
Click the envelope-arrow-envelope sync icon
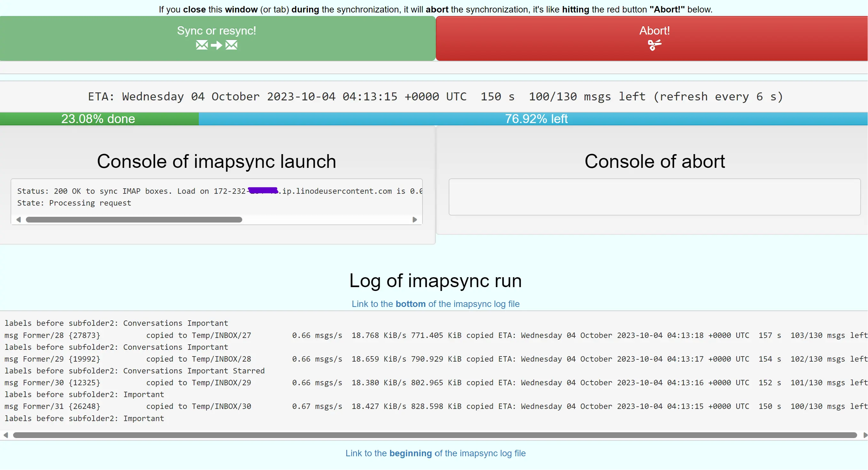(x=216, y=45)
